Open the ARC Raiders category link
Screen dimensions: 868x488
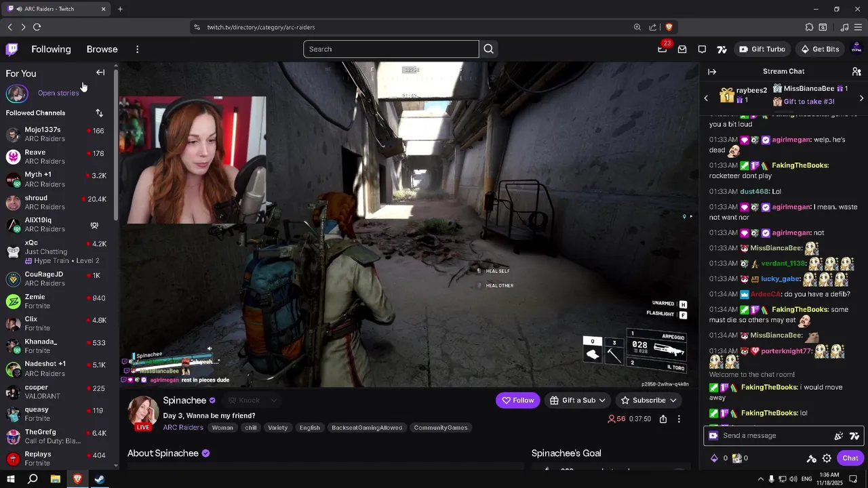[x=183, y=428]
